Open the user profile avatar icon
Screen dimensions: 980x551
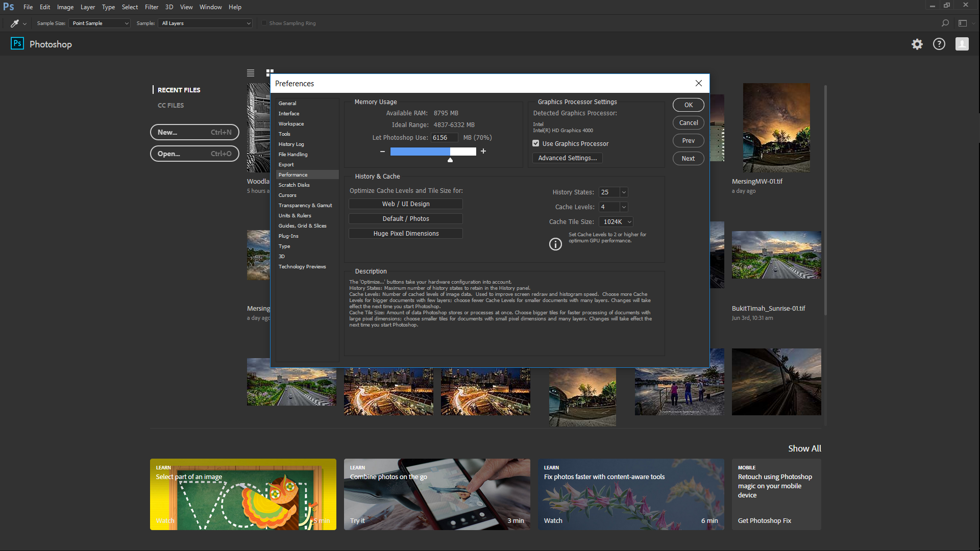point(962,44)
